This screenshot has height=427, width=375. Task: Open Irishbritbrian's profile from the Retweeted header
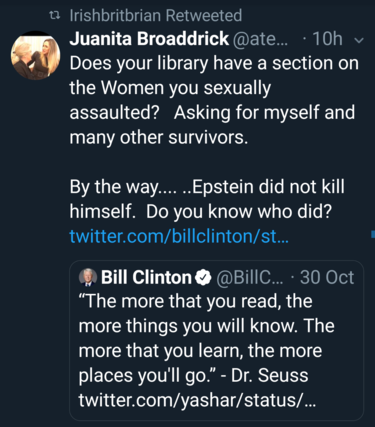click(x=115, y=16)
